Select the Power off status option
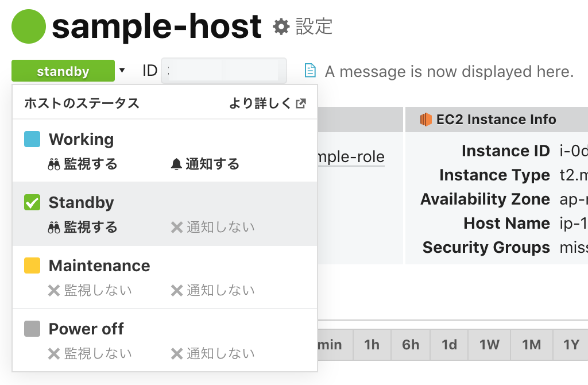This screenshot has width=588, height=385. click(86, 329)
